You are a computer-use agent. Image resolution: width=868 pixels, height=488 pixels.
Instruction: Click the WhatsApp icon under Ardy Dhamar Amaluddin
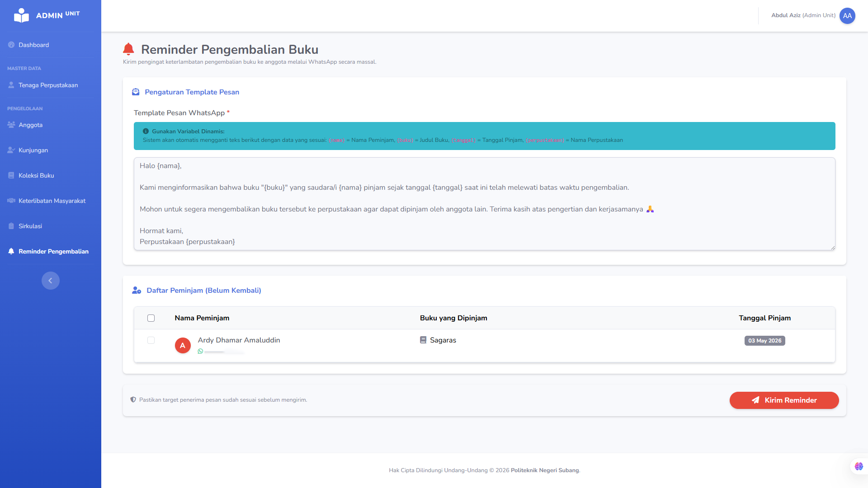coord(200,351)
